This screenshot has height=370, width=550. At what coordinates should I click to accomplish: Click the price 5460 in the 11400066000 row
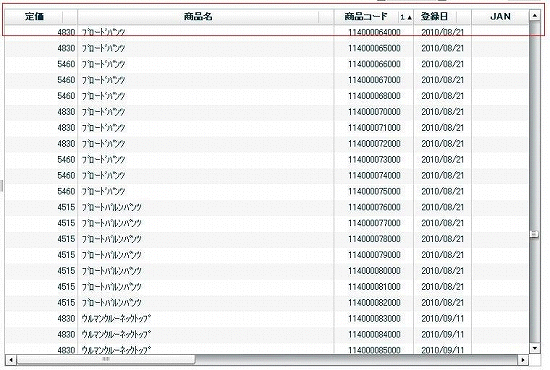(x=66, y=64)
